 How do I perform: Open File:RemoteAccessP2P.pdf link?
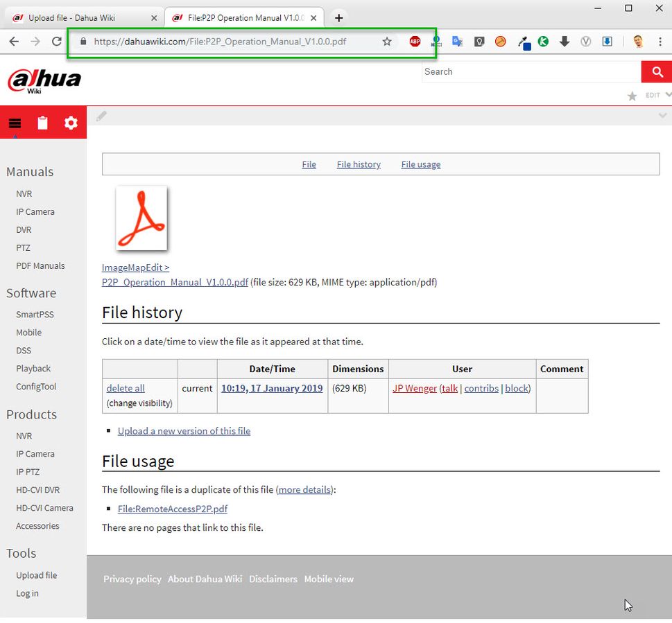(x=173, y=509)
